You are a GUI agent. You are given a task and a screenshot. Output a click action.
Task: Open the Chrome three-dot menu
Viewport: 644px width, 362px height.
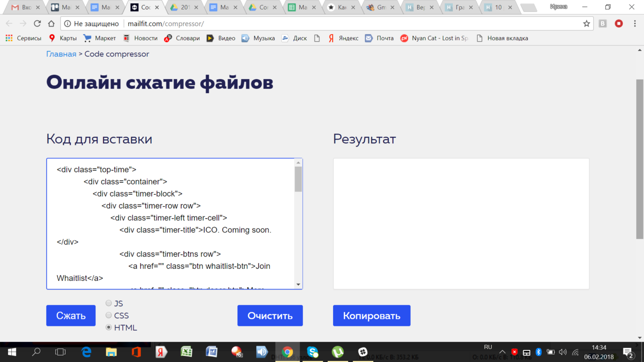pyautogui.click(x=635, y=23)
